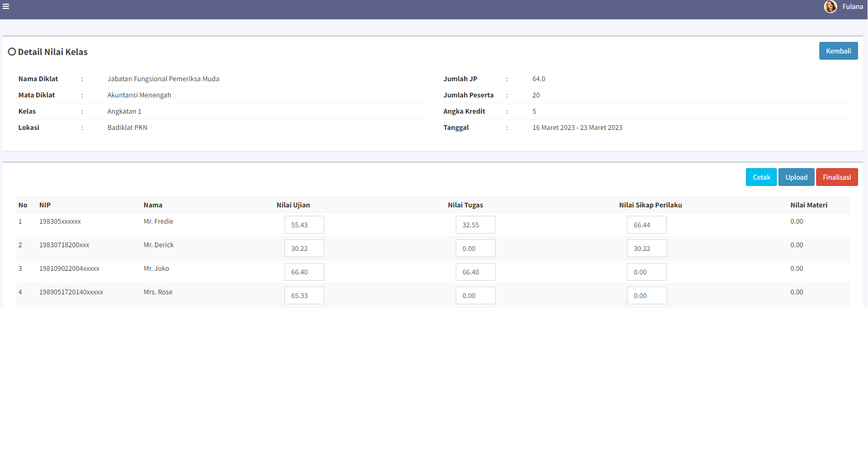868x452 pixels.
Task: Focus Mr. Derick's Nilai Ujian input
Action: click(304, 248)
